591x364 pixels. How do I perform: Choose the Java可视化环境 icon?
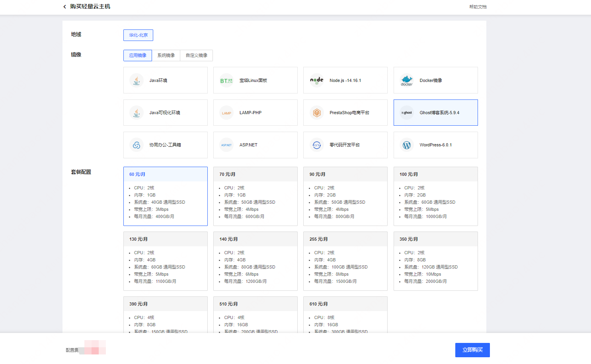click(137, 113)
